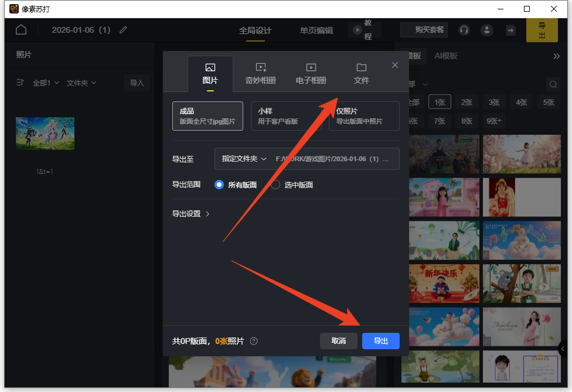The width and height of the screenshot is (572, 392).
Task: Open the 文件夹 dropdown
Action: click(x=81, y=83)
